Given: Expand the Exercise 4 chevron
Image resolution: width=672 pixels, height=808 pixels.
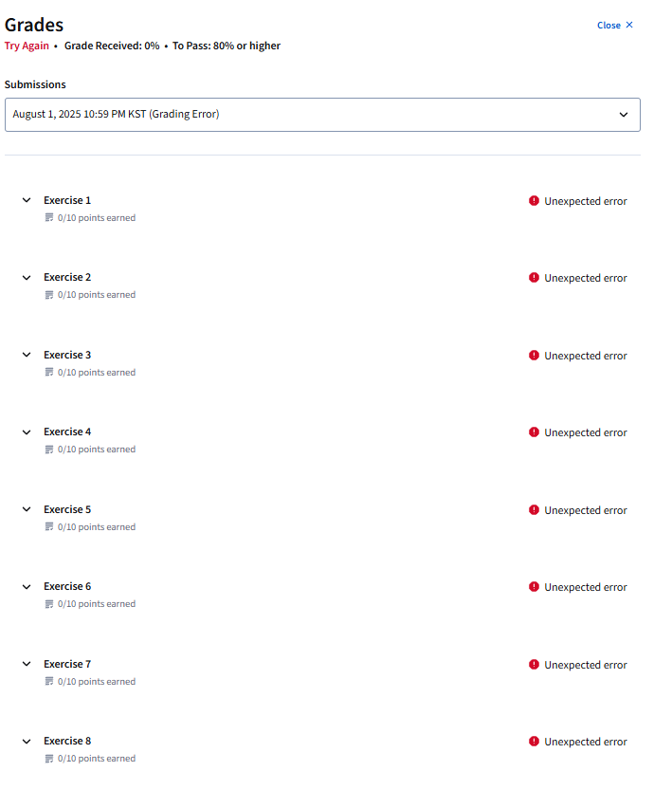Looking at the screenshot, I should pos(27,432).
